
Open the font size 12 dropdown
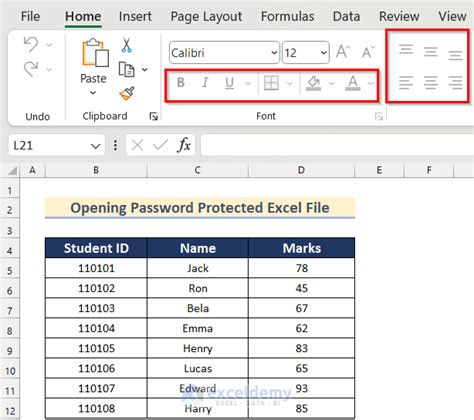click(x=323, y=53)
